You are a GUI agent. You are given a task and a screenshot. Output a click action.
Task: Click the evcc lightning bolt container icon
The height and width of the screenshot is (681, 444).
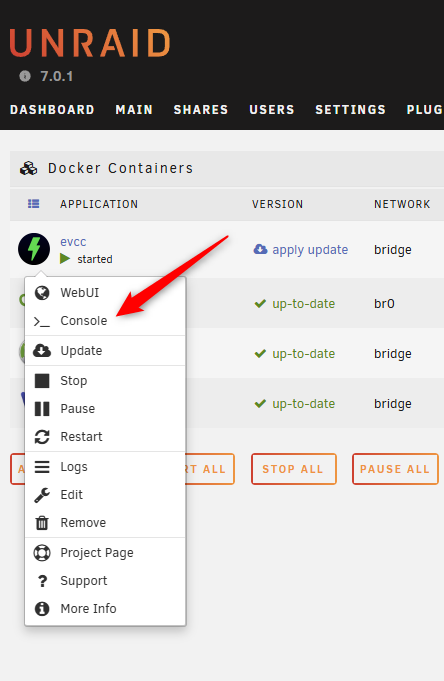[34, 249]
